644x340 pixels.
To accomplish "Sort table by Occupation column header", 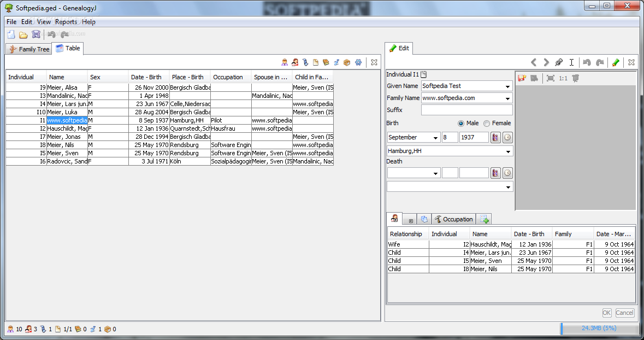I will click(x=231, y=77).
